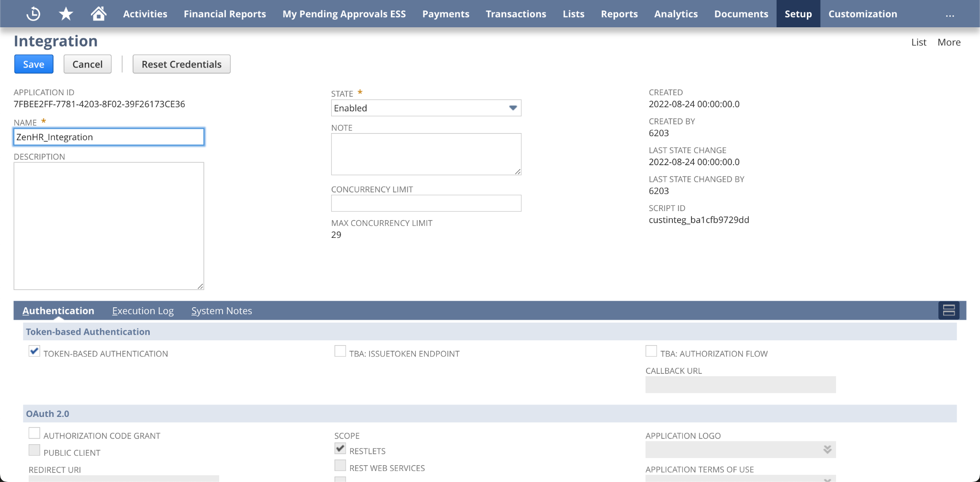Viewport: 980px width, 482px height.
Task: Expand the Application Terms of Use selector
Action: pos(826,479)
